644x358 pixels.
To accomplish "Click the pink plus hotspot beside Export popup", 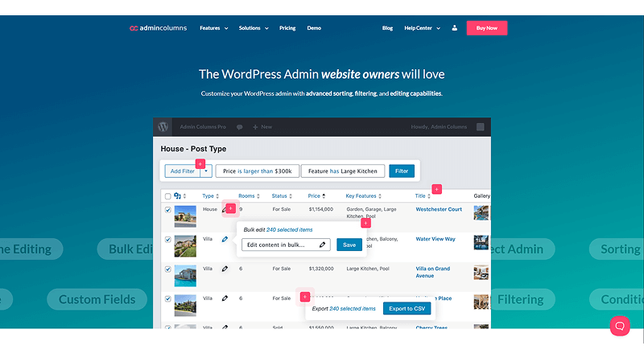I will (305, 297).
